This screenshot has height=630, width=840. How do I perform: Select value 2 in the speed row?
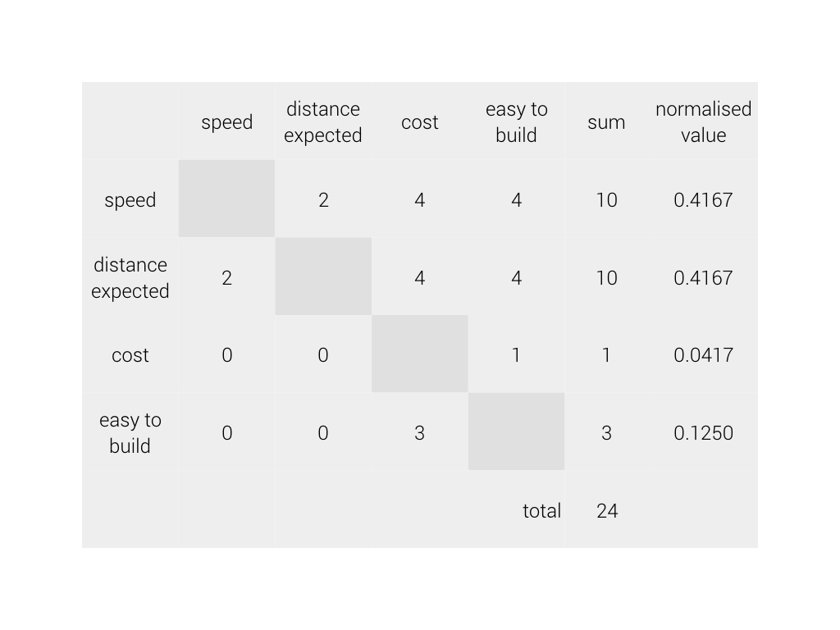pyautogui.click(x=323, y=199)
